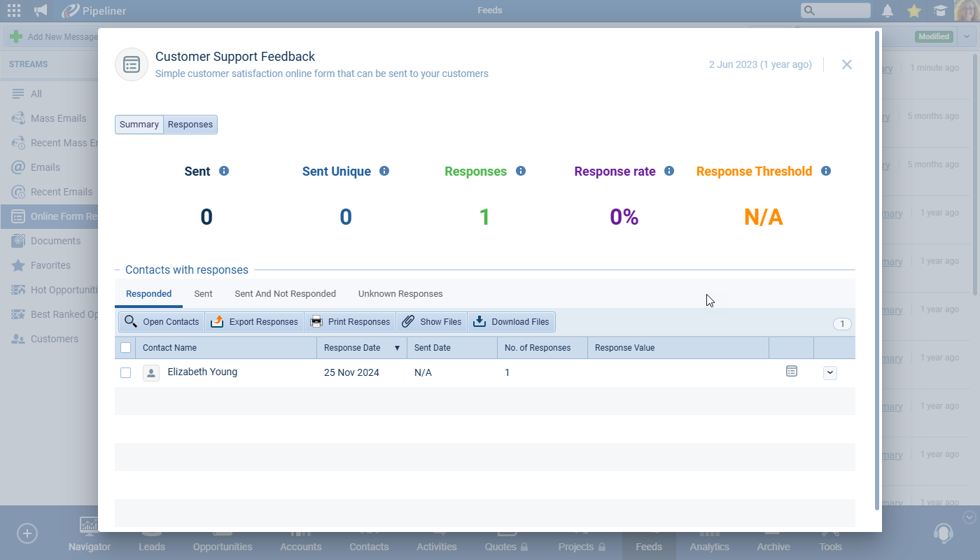Image resolution: width=980 pixels, height=560 pixels.
Task: Click the Responses metric info icon
Action: pos(520,171)
